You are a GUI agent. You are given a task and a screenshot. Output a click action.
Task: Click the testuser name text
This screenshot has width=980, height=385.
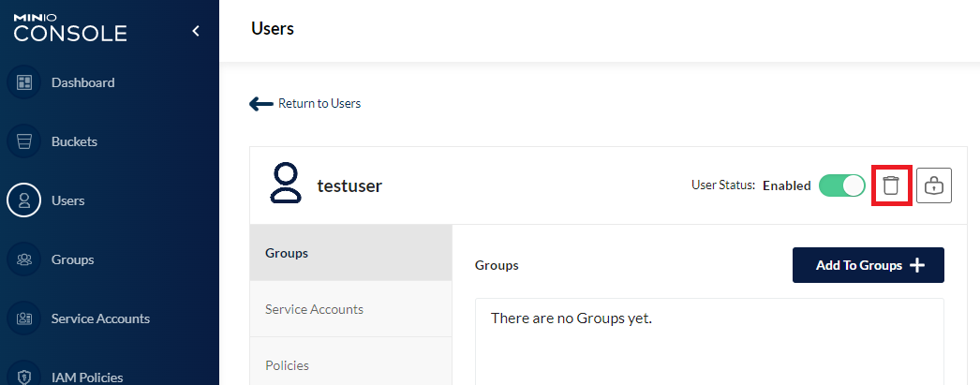click(x=349, y=185)
